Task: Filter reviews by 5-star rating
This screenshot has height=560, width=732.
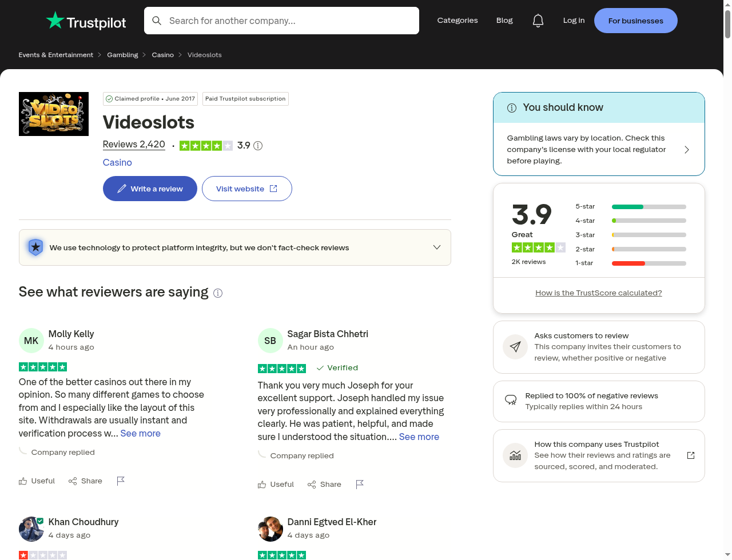Action: pyautogui.click(x=631, y=206)
